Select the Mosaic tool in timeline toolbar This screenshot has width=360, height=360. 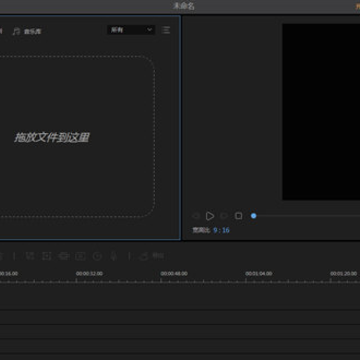click(64, 256)
